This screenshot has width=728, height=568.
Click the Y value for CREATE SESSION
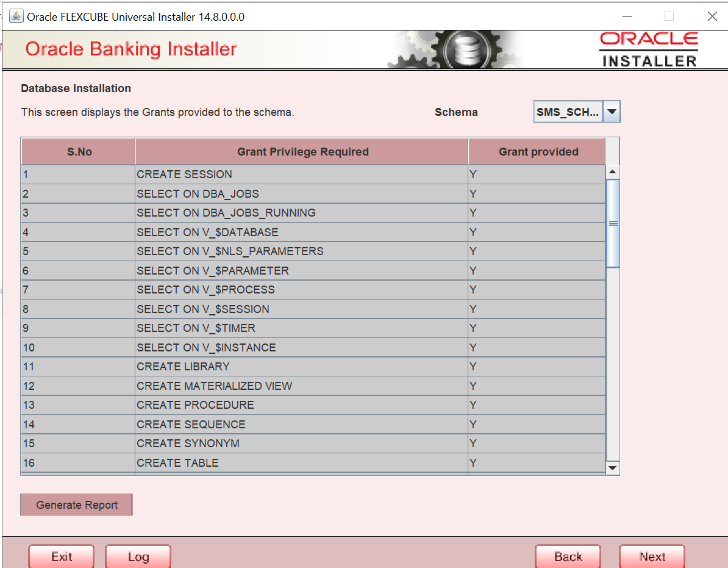[537, 174]
